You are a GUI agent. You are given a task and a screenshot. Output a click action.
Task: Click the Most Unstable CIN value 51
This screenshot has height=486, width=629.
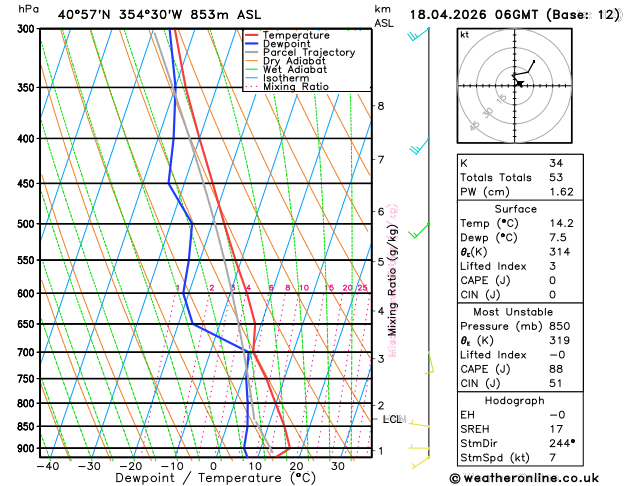tap(556, 383)
